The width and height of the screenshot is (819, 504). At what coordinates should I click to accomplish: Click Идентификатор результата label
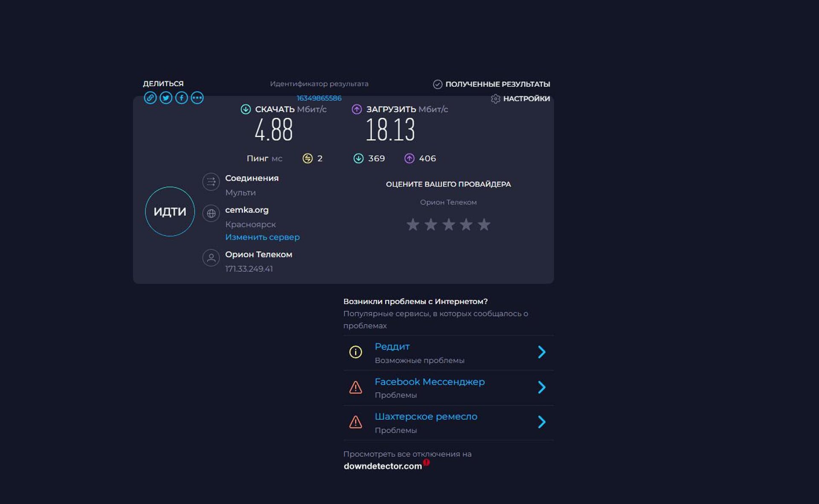pos(319,84)
